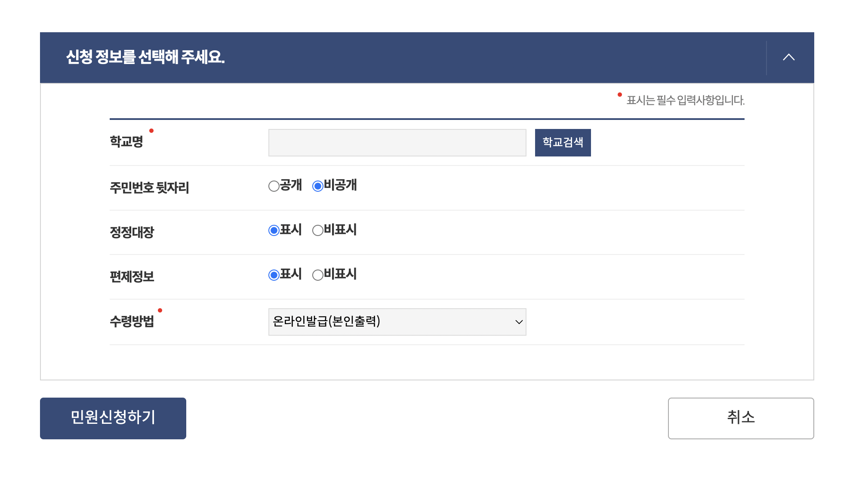Click the 주민번호 뒷자리 row label
Image resolution: width=868 pixels, height=478 pixels.
click(x=150, y=186)
